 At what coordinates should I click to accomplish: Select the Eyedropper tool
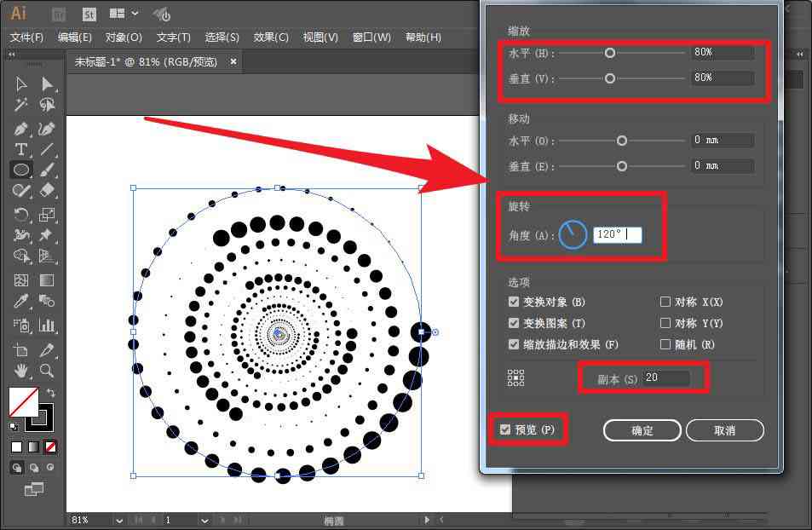[21, 301]
